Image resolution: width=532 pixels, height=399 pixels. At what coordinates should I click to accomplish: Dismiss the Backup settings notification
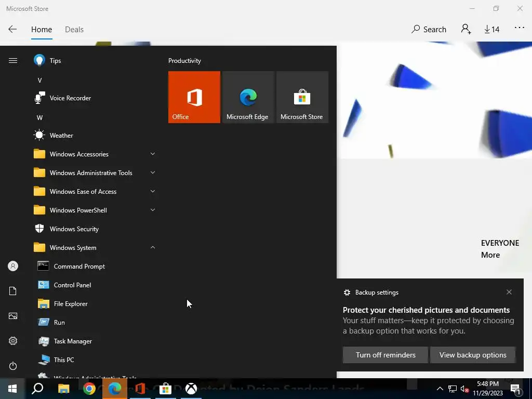509,292
